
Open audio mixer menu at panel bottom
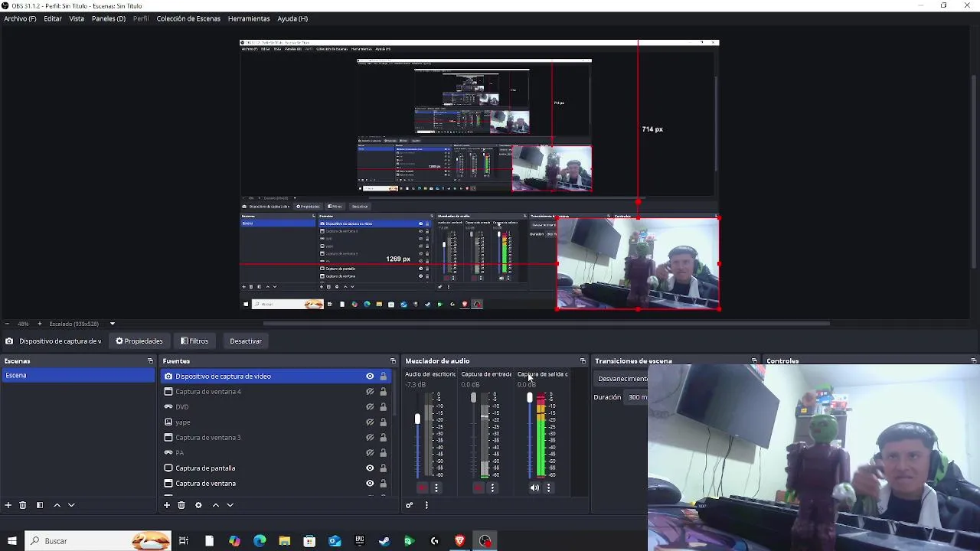[x=426, y=505]
